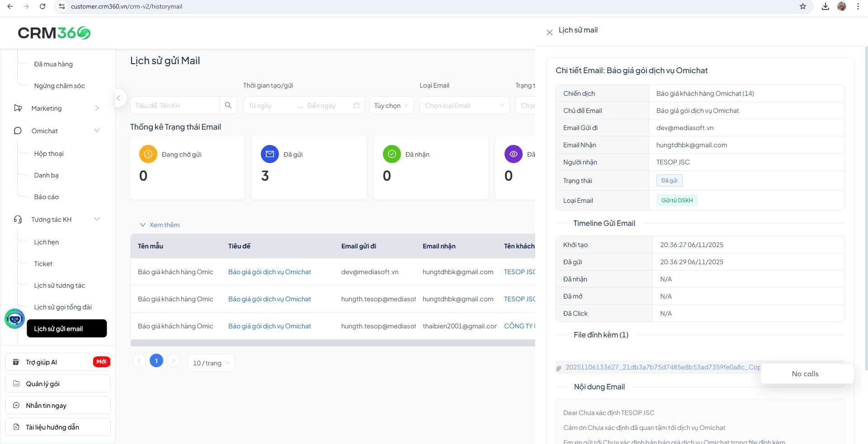868x444 pixels.
Task: Reload the page in browser
Action: click(42, 6)
